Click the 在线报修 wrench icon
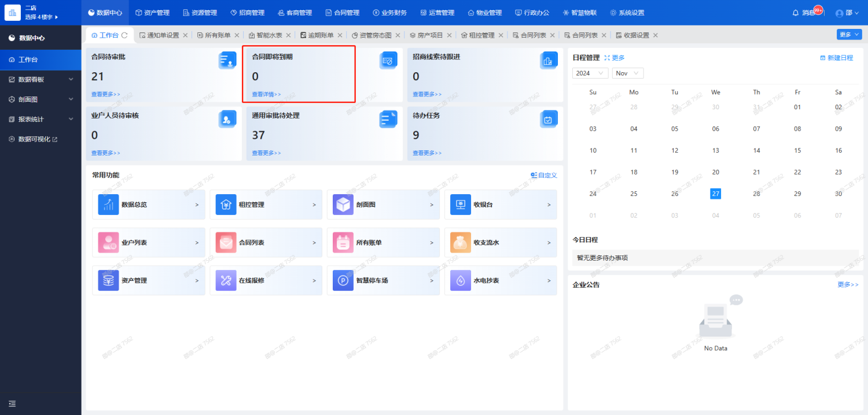The width and height of the screenshot is (868, 415). [x=226, y=280]
